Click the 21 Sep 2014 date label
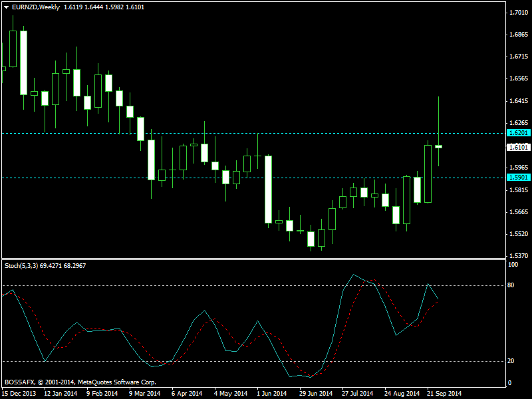This screenshot has width=532, height=399. [x=444, y=394]
